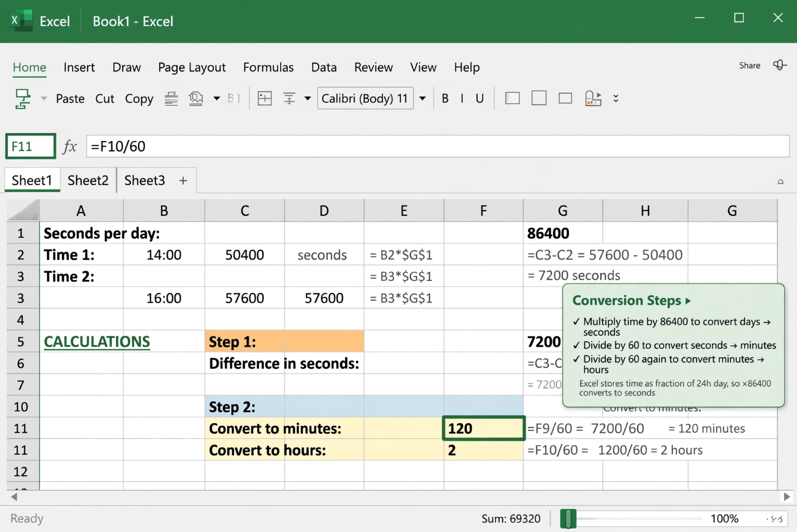Click the formula bar showing =F10/60
Image resolution: width=797 pixels, height=532 pixels.
438,146
